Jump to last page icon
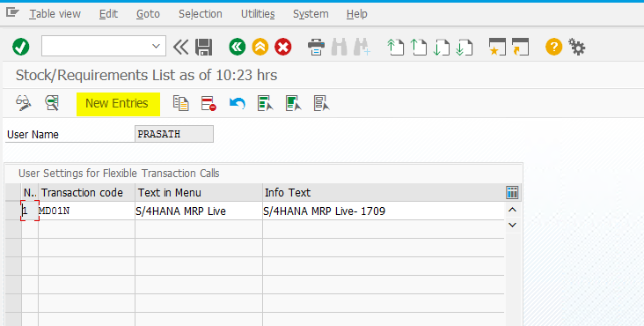The image size is (644, 326). pos(465,47)
